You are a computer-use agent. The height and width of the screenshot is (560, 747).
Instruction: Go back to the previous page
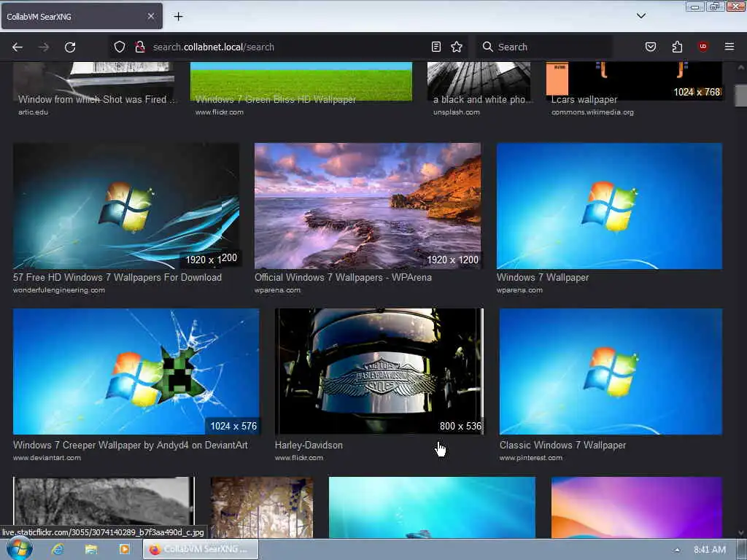(18, 47)
